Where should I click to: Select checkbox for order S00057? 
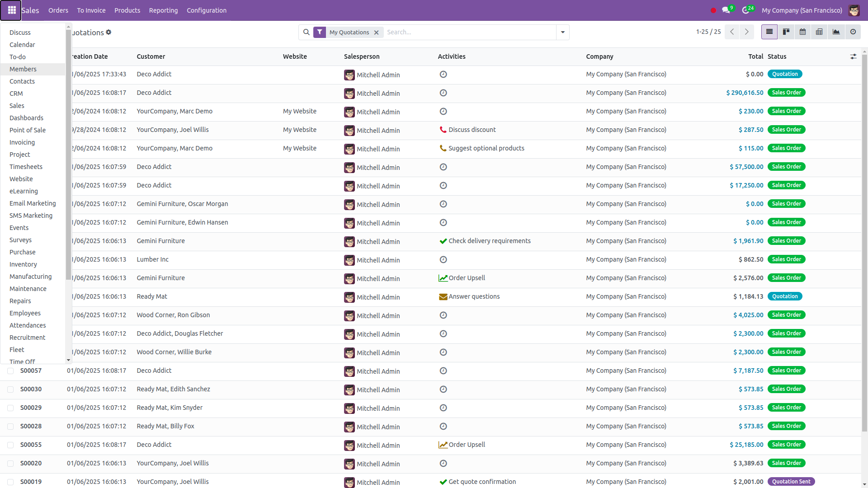10,371
